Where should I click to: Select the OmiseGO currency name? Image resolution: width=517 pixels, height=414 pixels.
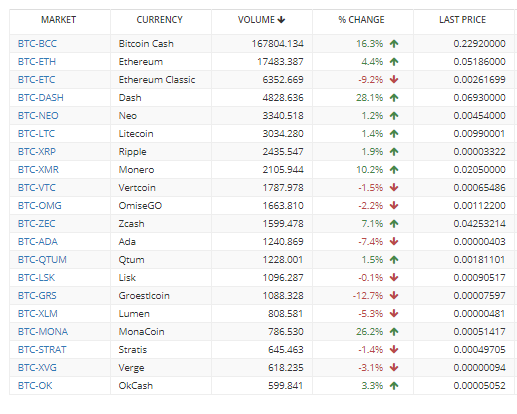tap(140, 206)
